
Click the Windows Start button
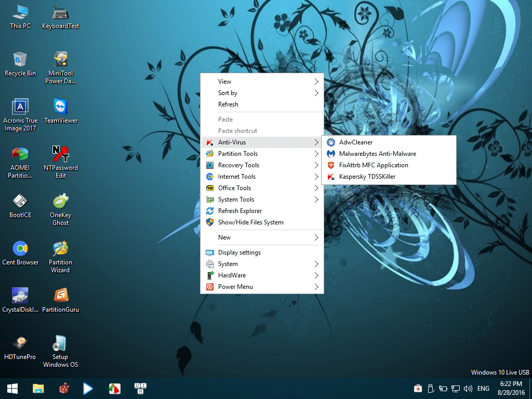coord(12,389)
